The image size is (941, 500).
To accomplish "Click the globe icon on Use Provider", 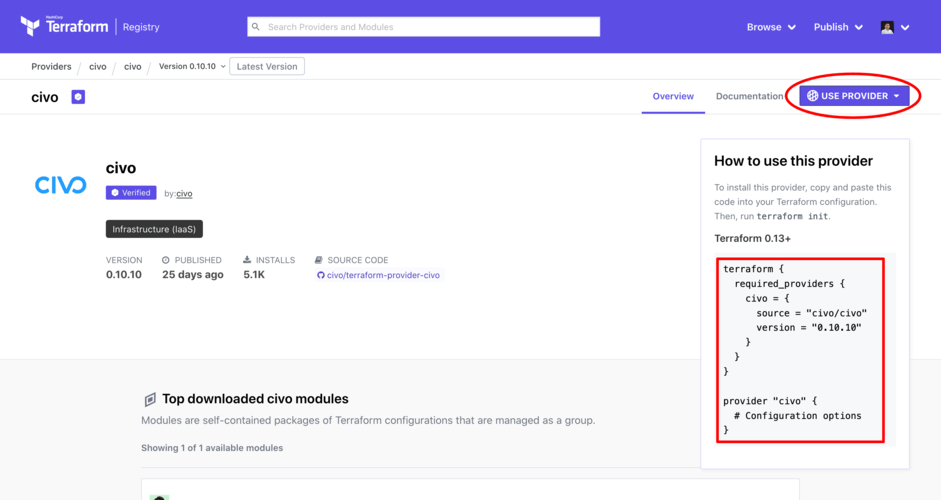I will click(x=812, y=96).
